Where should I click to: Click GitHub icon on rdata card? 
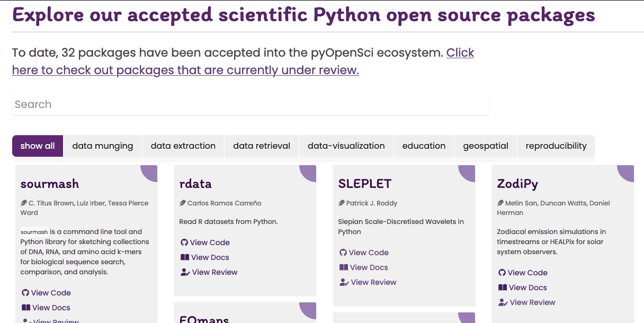click(x=184, y=243)
